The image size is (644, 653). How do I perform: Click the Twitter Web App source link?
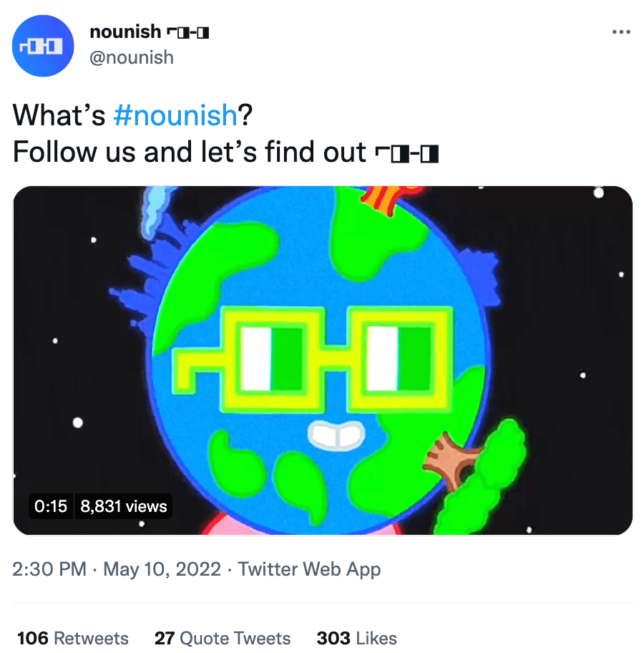pyautogui.click(x=309, y=569)
